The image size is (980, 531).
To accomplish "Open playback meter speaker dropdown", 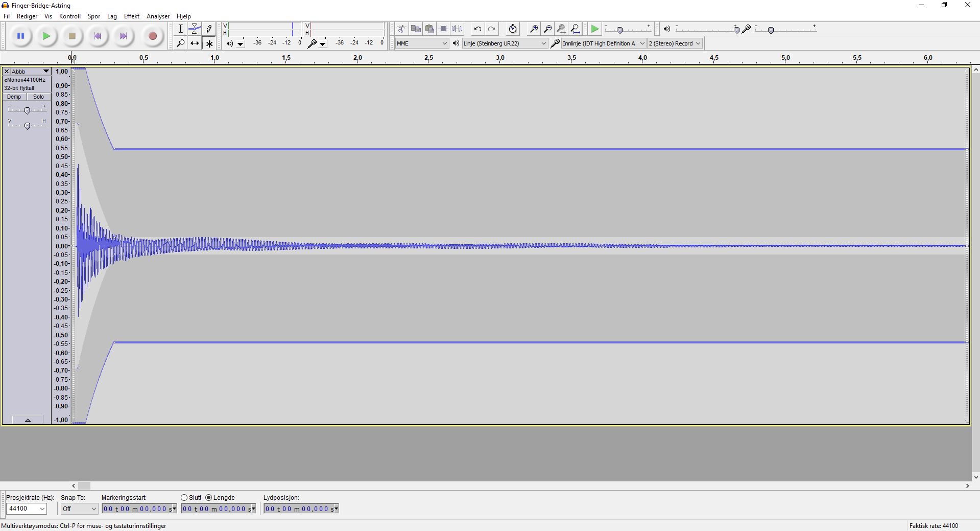I will point(241,44).
